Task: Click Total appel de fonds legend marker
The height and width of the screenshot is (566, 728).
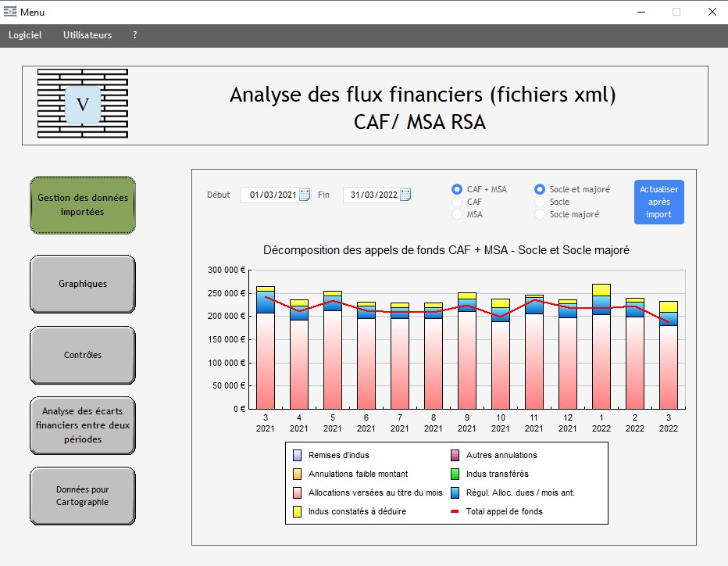Action: coord(455,511)
